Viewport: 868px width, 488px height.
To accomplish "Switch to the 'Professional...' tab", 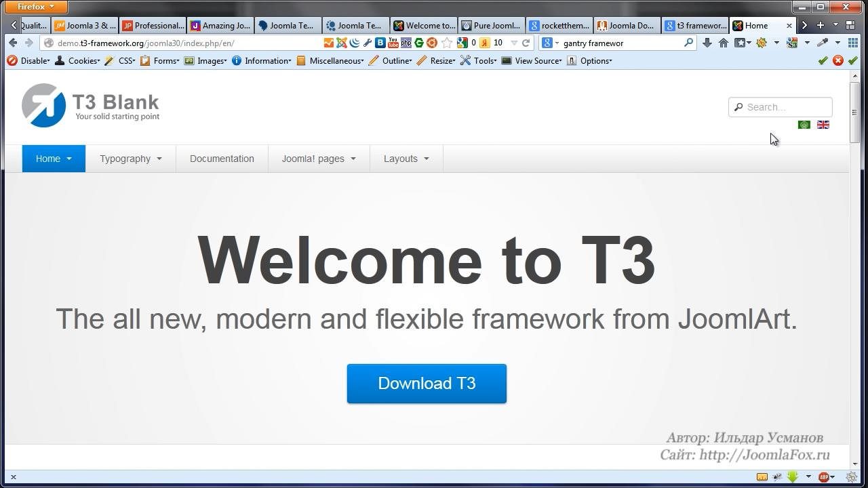I will pyautogui.click(x=153, y=26).
